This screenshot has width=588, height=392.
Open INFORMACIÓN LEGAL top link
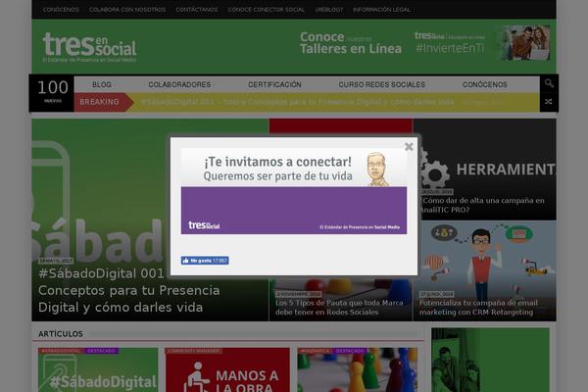[x=381, y=10]
